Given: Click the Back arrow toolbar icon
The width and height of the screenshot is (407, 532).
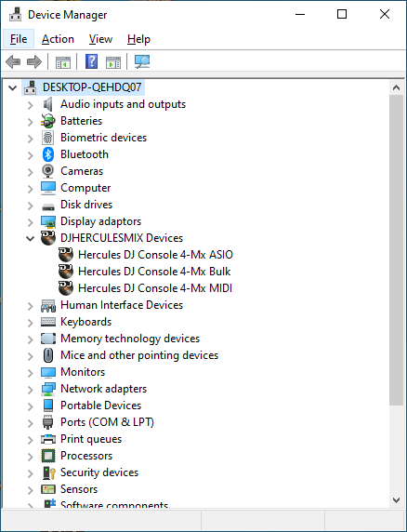Looking at the screenshot, I should coord(13,62).
